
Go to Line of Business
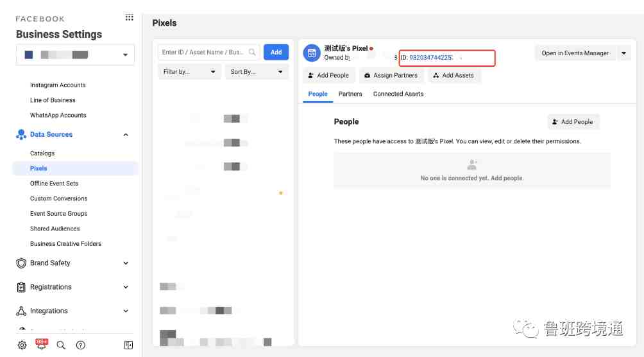[53, 100]
